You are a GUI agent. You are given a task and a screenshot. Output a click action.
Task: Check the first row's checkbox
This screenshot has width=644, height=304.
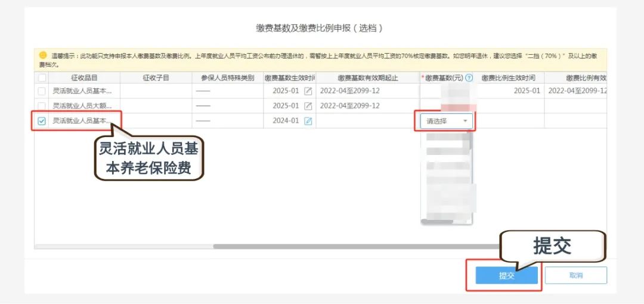42,91
